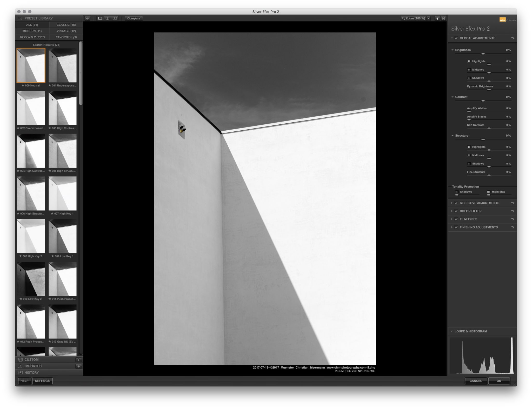Click the preset list vertical scrollbar
532x408 pixels.
coord(81,73)
